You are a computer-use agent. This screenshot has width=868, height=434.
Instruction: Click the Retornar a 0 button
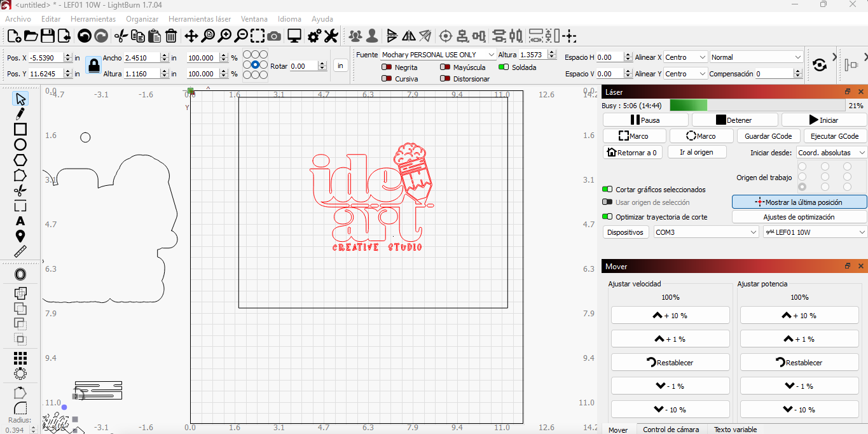click(x=633, y=152)
